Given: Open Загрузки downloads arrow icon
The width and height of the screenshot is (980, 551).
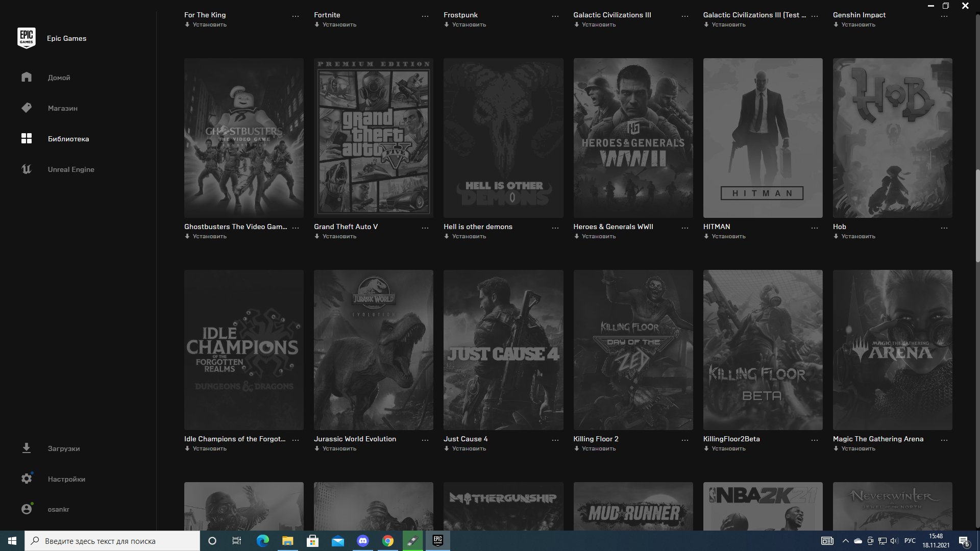Looking at the screenshot, I should (27, 448).
